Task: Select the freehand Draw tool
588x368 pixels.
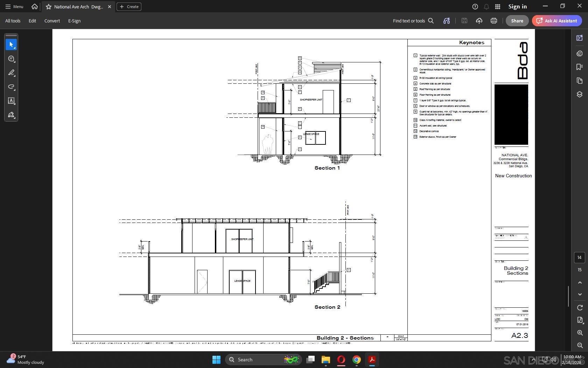Action: click(11, 87)
